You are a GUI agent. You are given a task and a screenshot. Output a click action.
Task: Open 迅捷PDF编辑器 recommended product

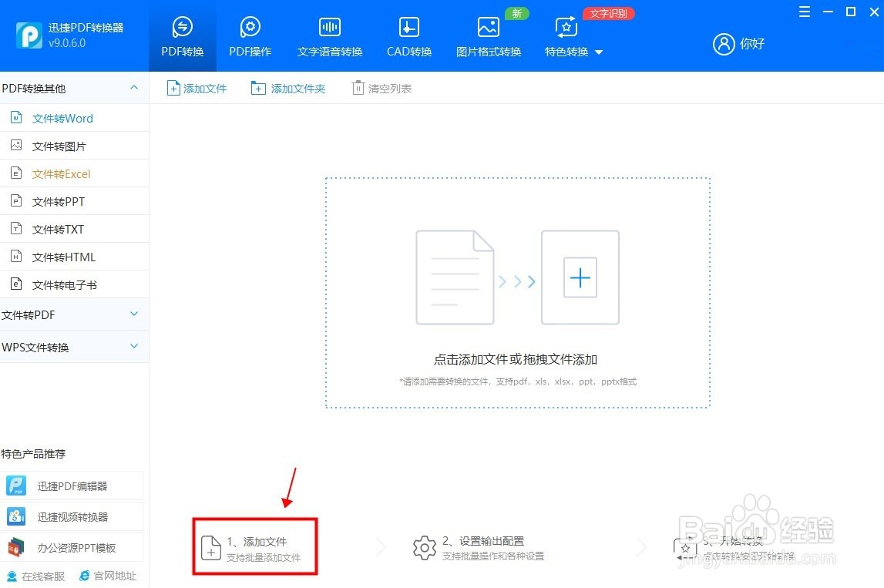coord(72,486)
